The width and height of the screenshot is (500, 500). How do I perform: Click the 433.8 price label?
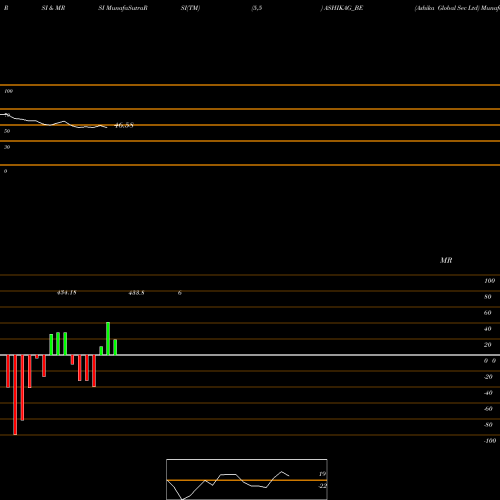tap(136, 293)
